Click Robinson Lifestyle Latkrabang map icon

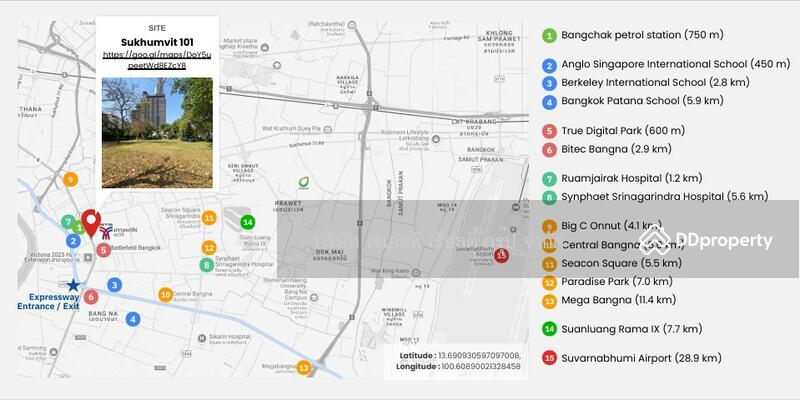click(436, 139)
